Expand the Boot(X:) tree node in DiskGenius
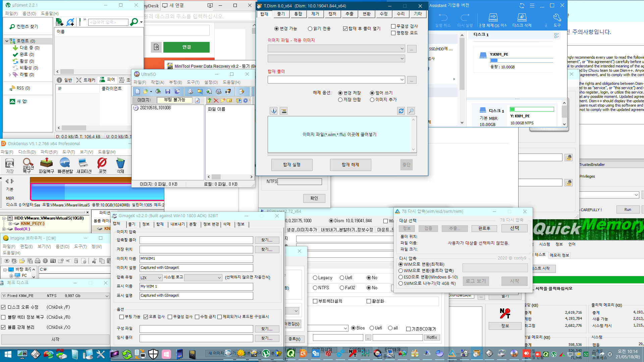The image size is (644, 362). 4,229
